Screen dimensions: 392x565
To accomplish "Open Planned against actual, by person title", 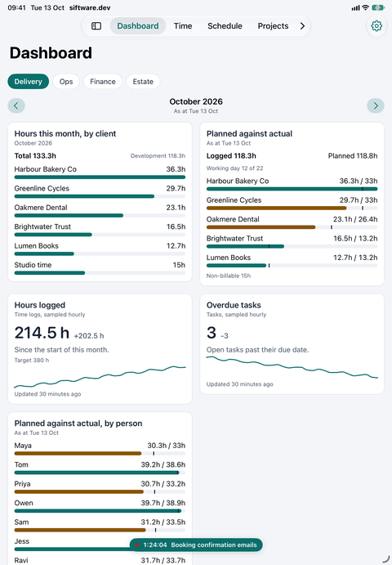I will click(78, 424).
